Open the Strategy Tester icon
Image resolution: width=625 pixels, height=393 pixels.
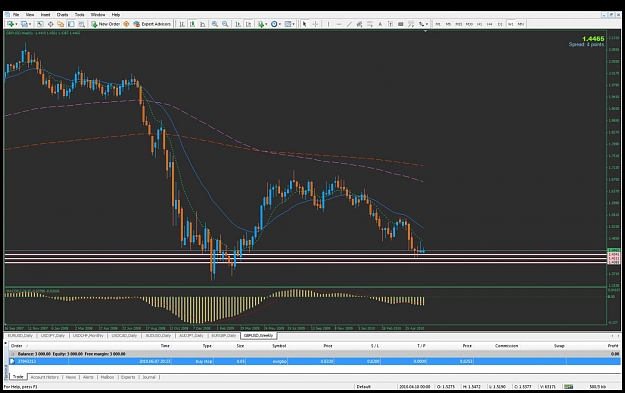coord(81,24)
